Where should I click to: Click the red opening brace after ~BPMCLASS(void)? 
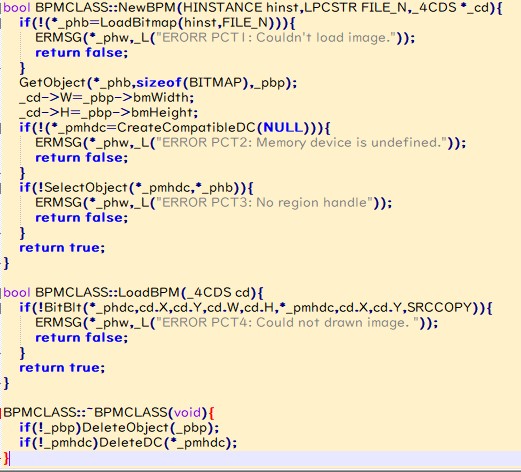point(211,413)
